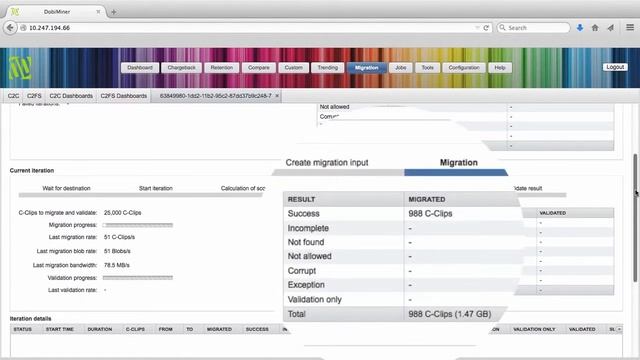Open the column options dropdown arrow in Iteration details
640x360 pixels.
click(619, 329)
